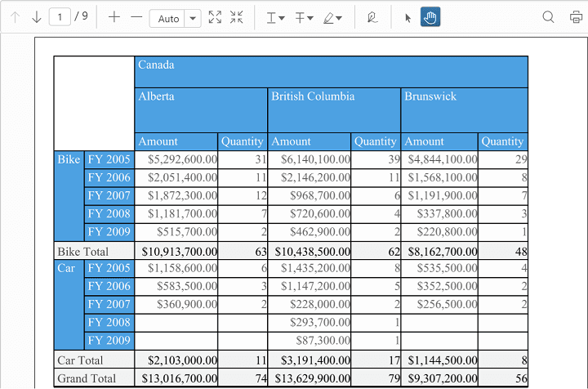Select the Alberta column header
The image size is (588, 389).
[x=201, y=110]
